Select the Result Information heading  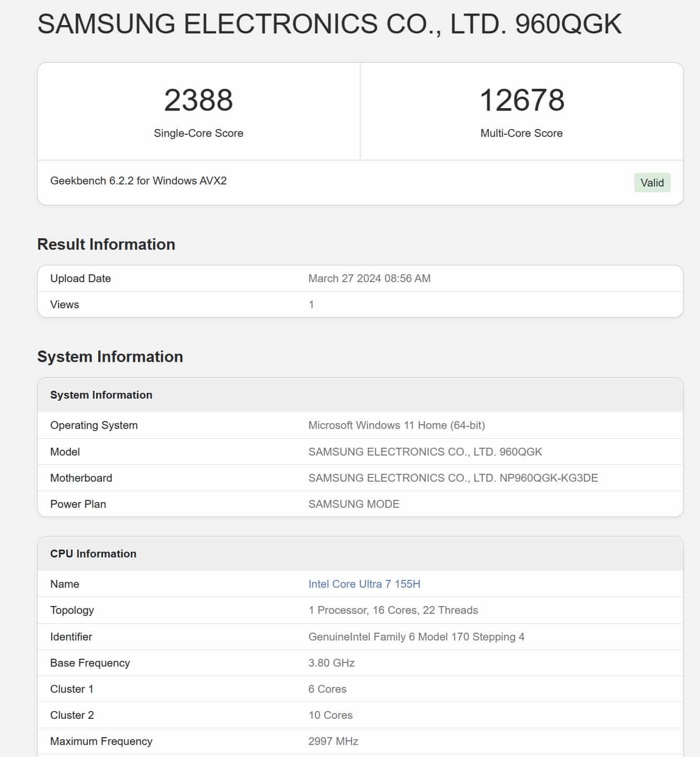[x=106, y=244]
